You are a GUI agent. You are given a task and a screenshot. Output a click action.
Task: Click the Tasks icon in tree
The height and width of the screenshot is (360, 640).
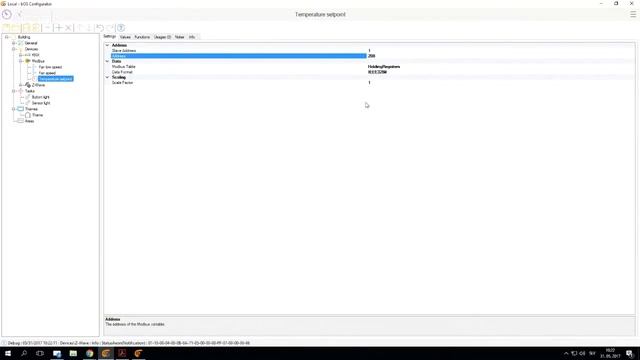pos(20,91)
